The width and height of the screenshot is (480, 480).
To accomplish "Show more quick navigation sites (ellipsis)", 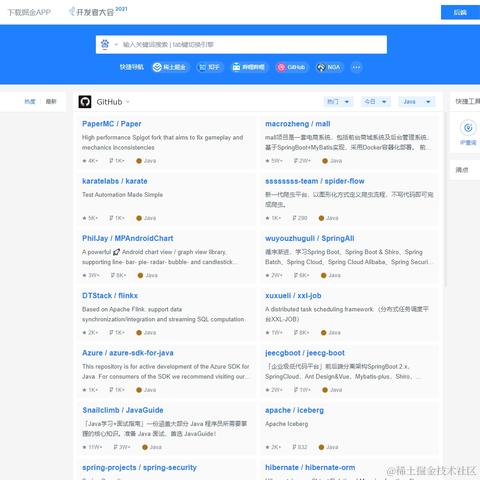I will [x=356, y=67].
